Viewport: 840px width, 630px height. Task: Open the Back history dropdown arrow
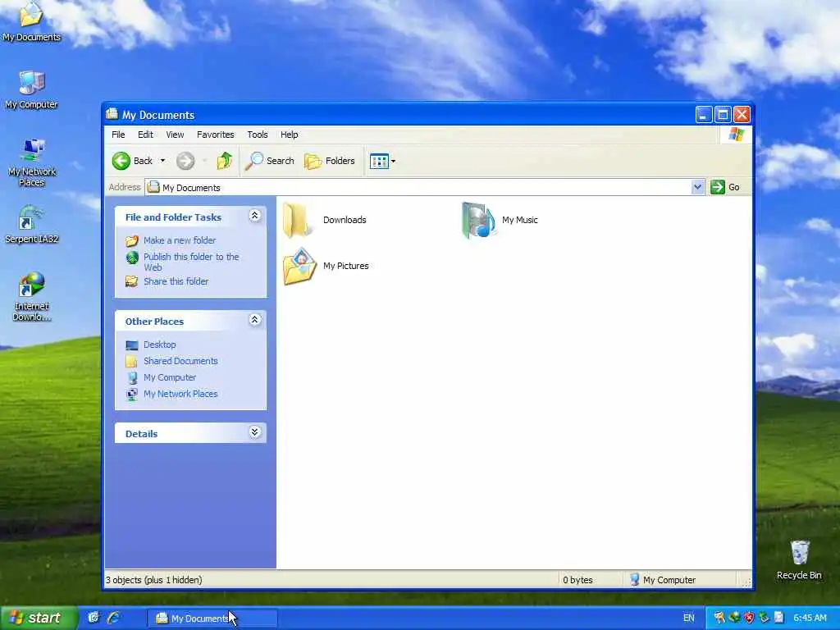[x=163, y=161]
